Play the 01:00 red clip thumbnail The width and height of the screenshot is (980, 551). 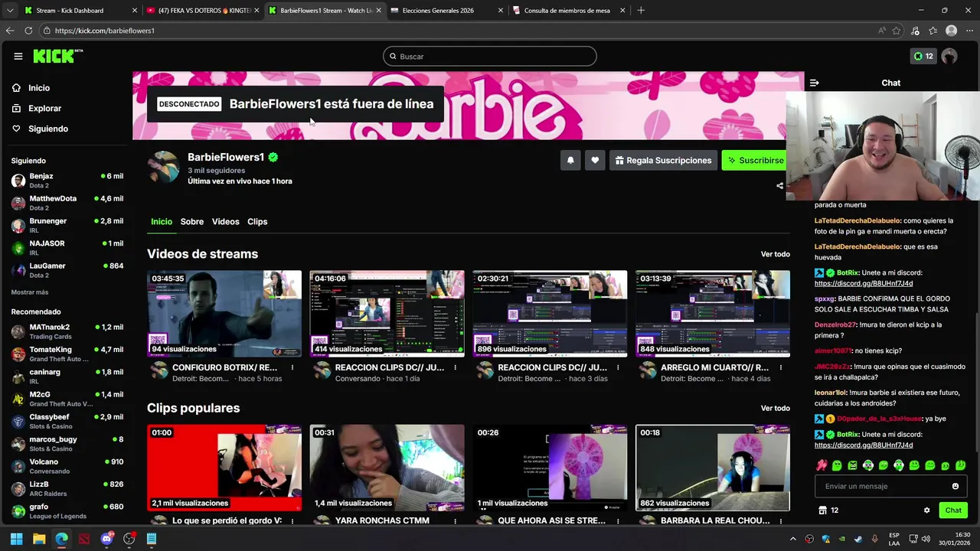click(224, 468)
